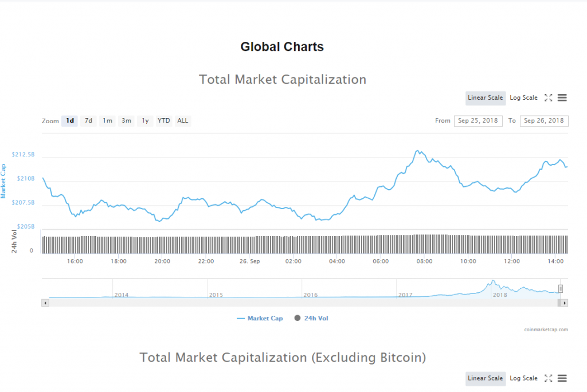Toggle the Market Cap legend series
Screen dimensions: 587x392
pos(259,318)
